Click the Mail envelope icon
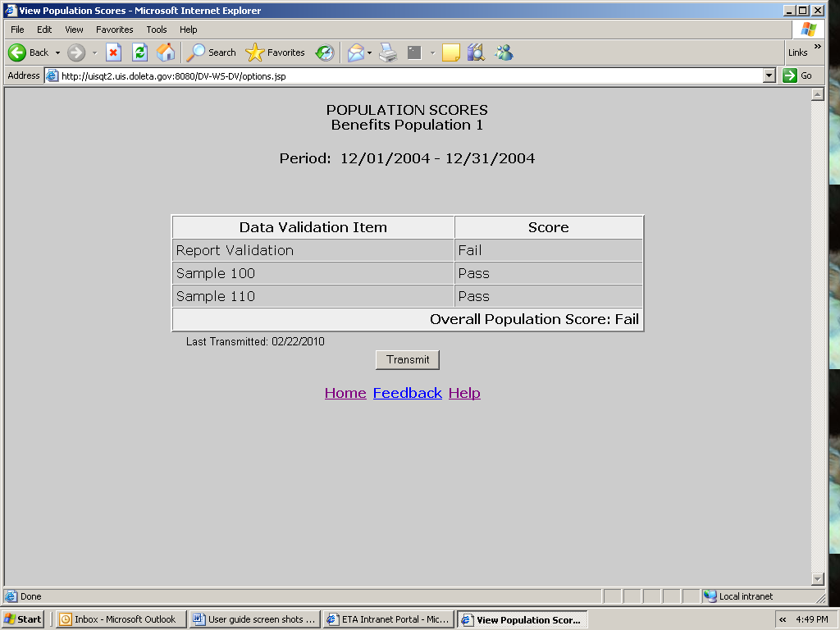Screen dimensions: 840x630 coord(356,52)
